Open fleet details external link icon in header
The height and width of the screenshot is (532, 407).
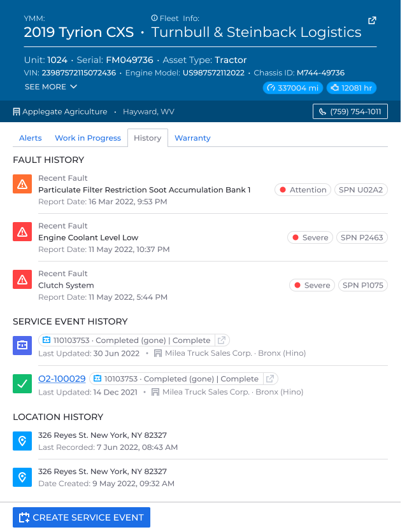[372, 20]
